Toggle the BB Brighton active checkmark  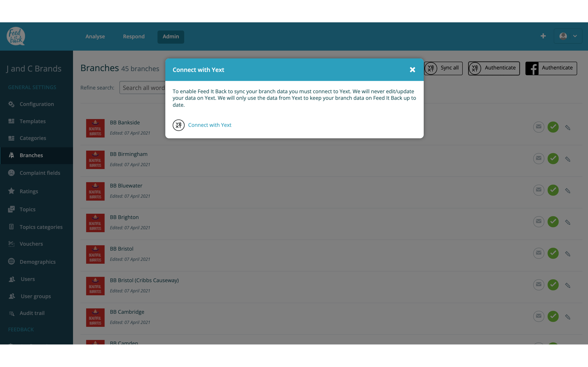pos(553,222)
